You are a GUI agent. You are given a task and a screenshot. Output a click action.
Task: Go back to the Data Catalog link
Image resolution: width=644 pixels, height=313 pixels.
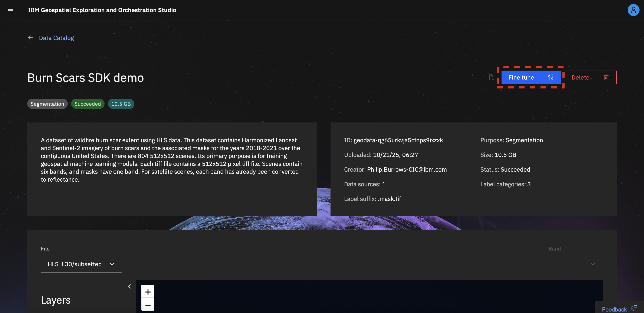click(56, 38)
